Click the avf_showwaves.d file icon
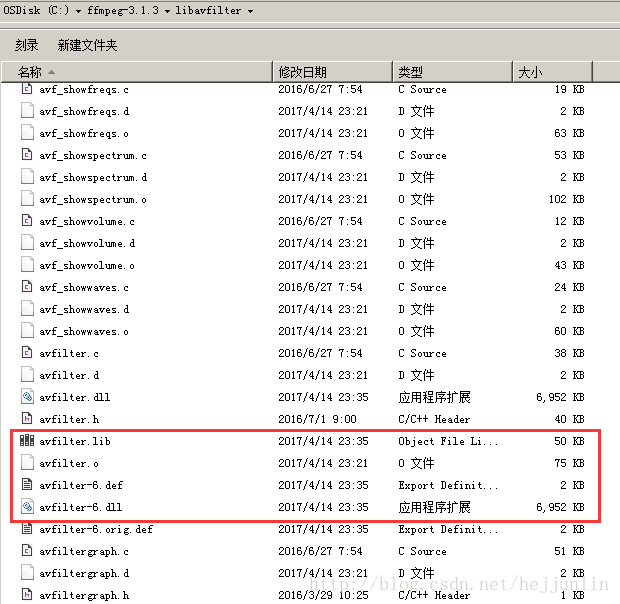Screen dimensions: 620x604 click(27, 309)
